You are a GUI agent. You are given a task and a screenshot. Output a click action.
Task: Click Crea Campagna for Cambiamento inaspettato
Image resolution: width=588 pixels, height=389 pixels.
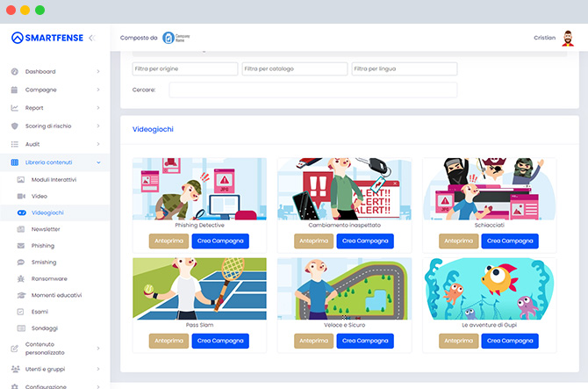point(365,241)
